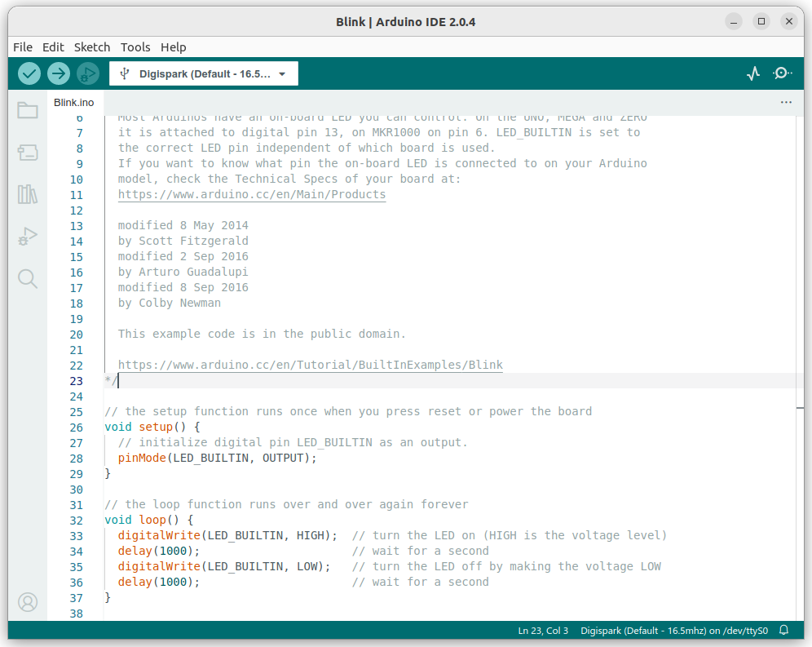This screenshot has height=647, width=812.
Task: Place cursor on pinMode(LED_BUILTIN, OUTPUT) line
Action: 217,459
